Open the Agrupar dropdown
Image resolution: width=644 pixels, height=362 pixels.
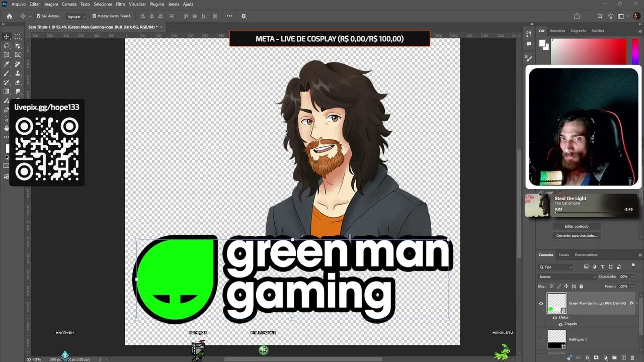point(77,17)
